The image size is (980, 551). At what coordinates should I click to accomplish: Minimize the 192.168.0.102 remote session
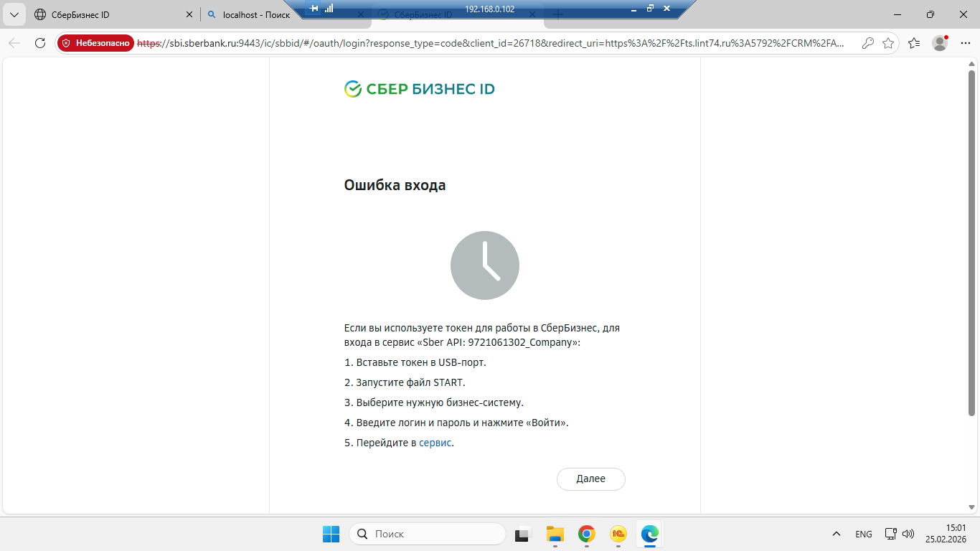pyautogui.click(x=634, y=9)
